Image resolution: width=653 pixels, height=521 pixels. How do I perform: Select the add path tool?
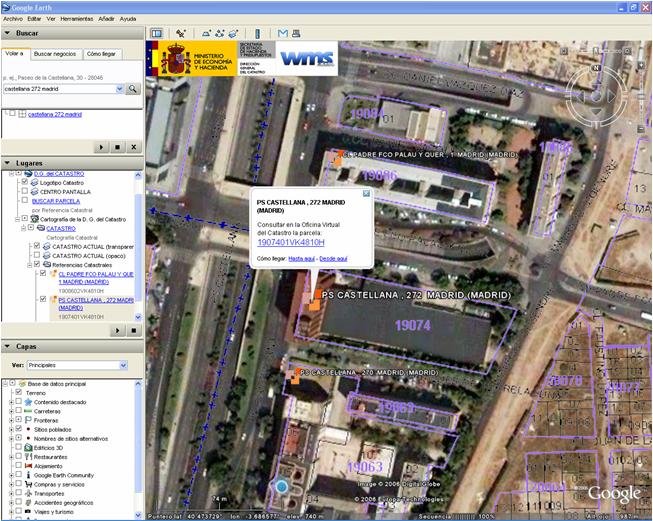(x=219, y=33)
